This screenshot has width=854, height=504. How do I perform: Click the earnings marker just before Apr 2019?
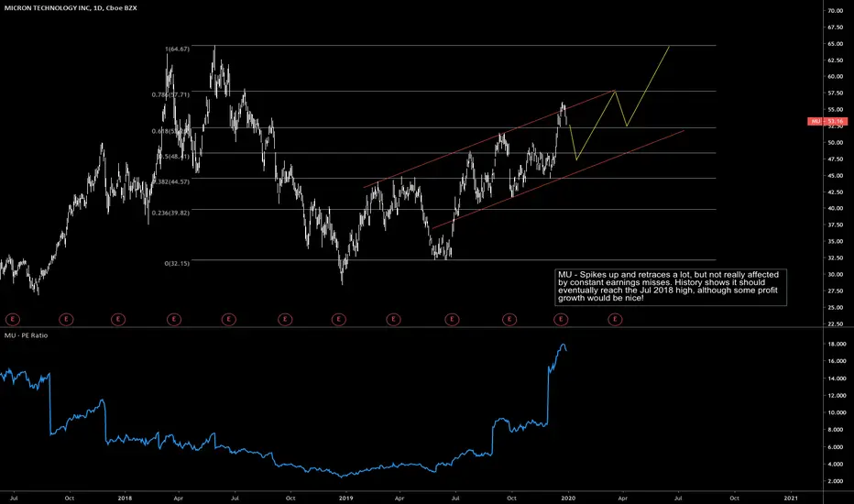pos(393,319)
